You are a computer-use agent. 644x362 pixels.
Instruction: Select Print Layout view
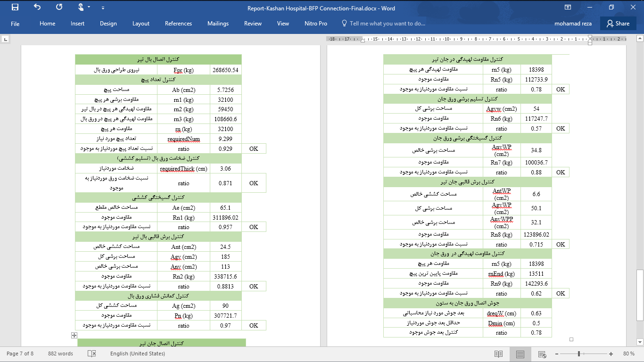point(520,354)
